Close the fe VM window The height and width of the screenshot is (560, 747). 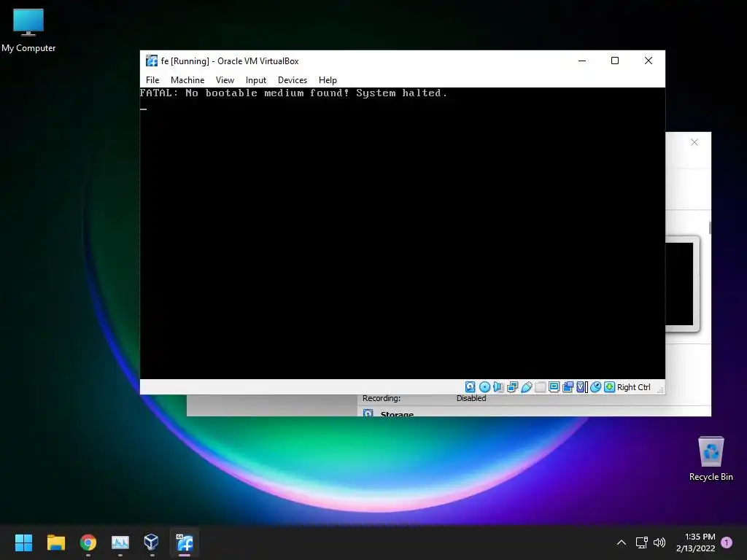click(649, 61)
